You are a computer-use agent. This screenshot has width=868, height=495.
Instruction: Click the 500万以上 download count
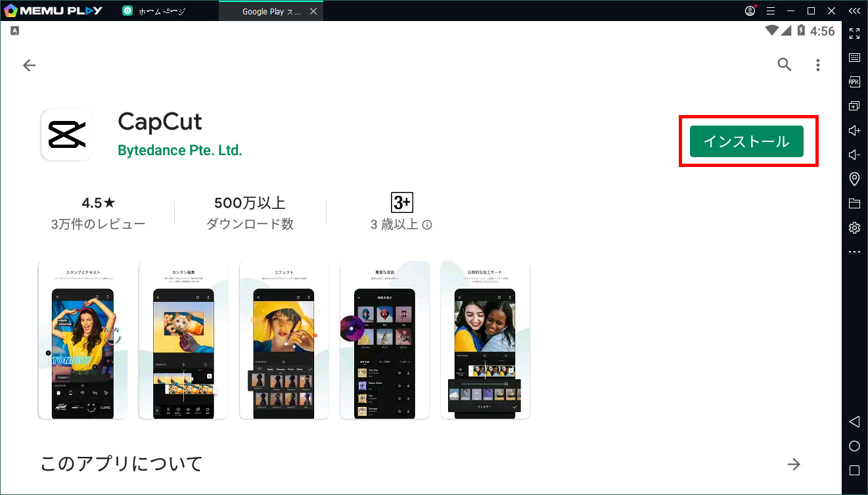pos(250,202)
